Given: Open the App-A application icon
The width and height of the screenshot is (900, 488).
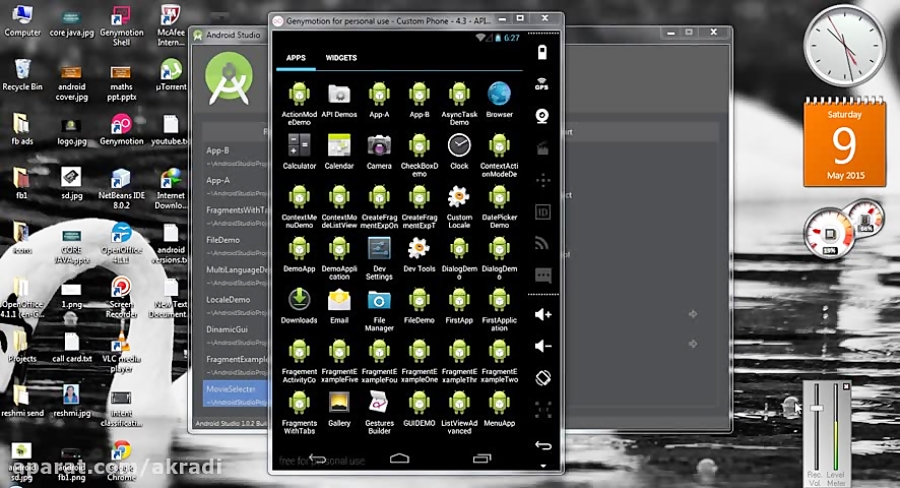Looking at the screenshot, I should click(x=379, y=100).
